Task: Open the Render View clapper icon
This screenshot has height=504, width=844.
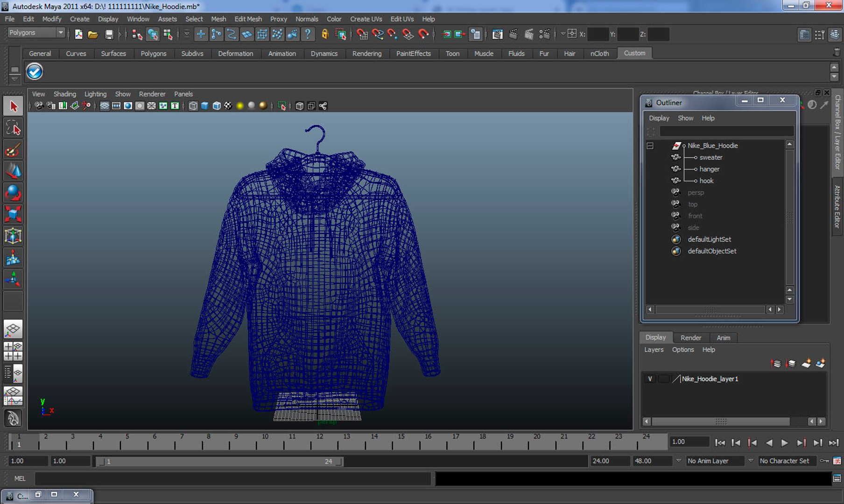Action: (498, 34)
